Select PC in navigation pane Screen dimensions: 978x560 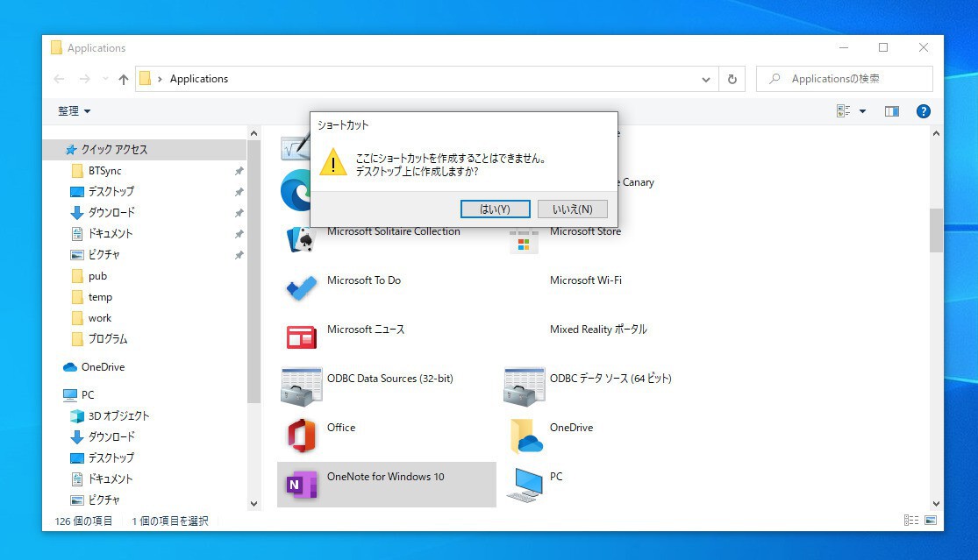(x=88, y=395)
